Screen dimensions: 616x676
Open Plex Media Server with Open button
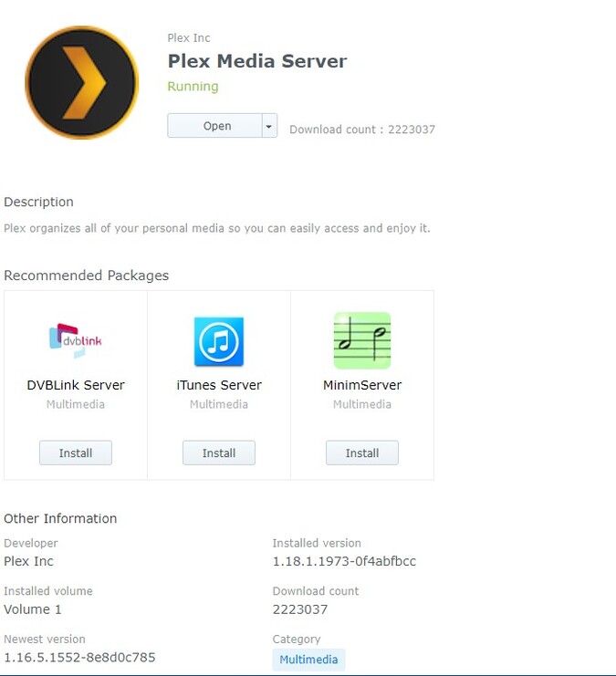tap(214, 126)
